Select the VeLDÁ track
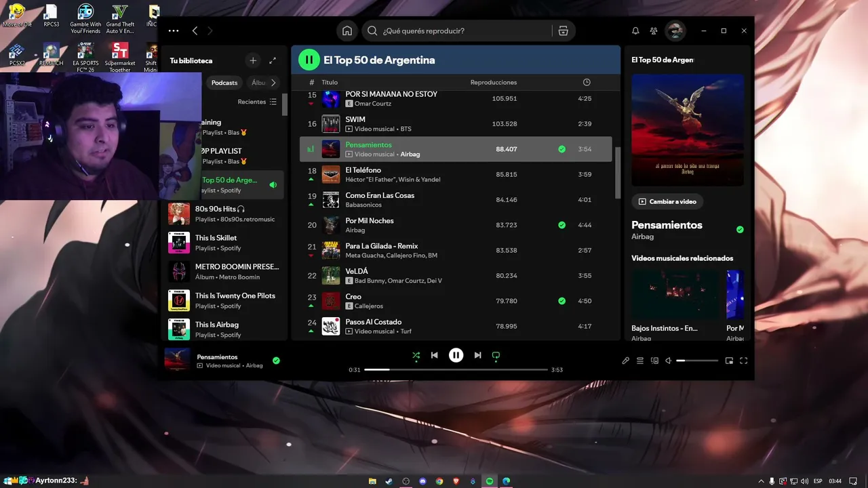 [456, 276]
